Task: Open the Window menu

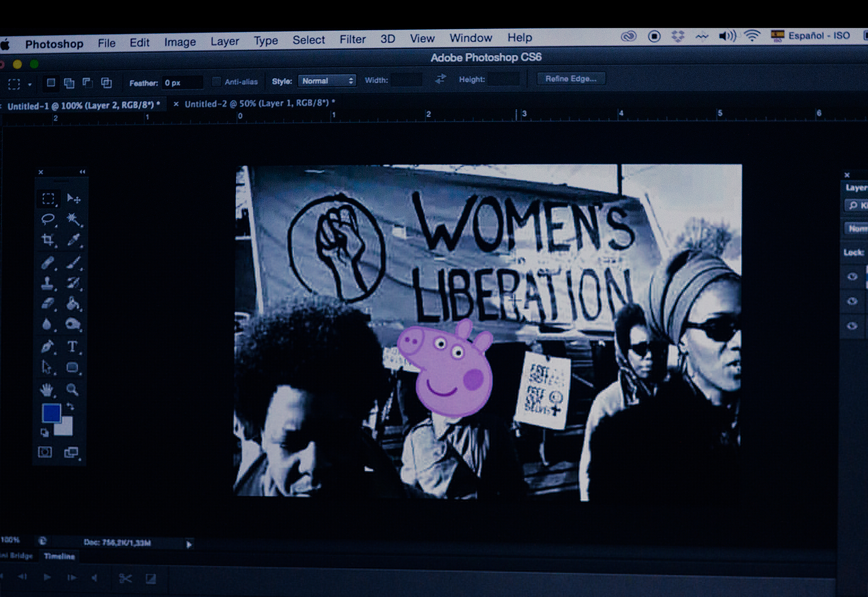Action: (x=470, y=38)
